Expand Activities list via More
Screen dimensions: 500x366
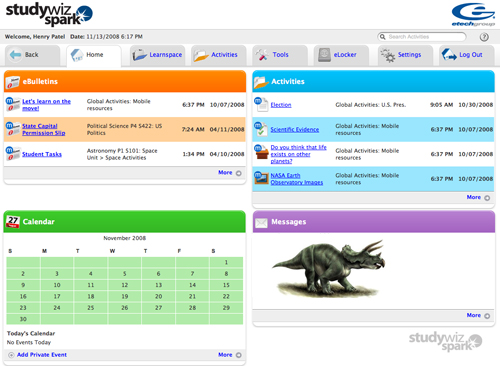point(478,197)
